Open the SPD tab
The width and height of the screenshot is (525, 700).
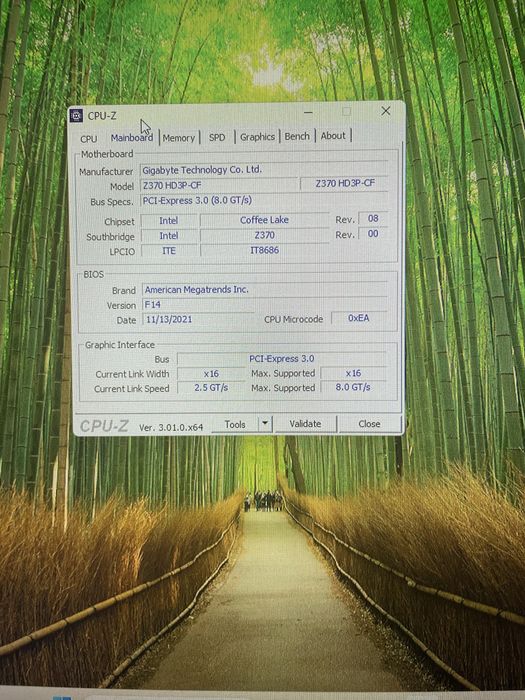[217, 138]
